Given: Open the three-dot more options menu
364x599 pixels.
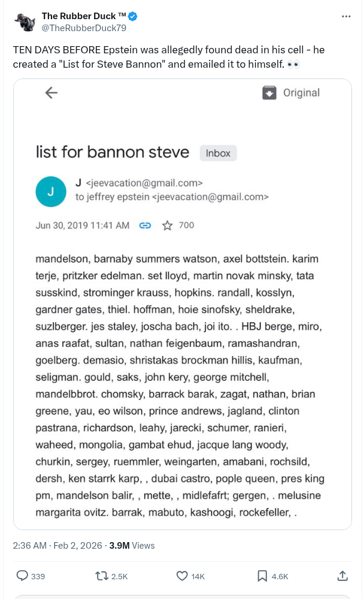Looking at the screenshot, I should (x=346, y=16).
